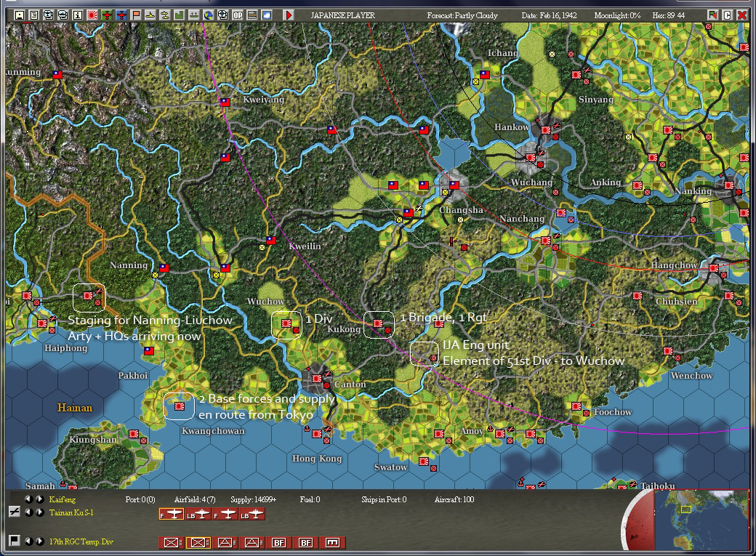Click the rising sun flag toolbar icon
The width and height of the screenshot is (756, 556).
point(92,15)
